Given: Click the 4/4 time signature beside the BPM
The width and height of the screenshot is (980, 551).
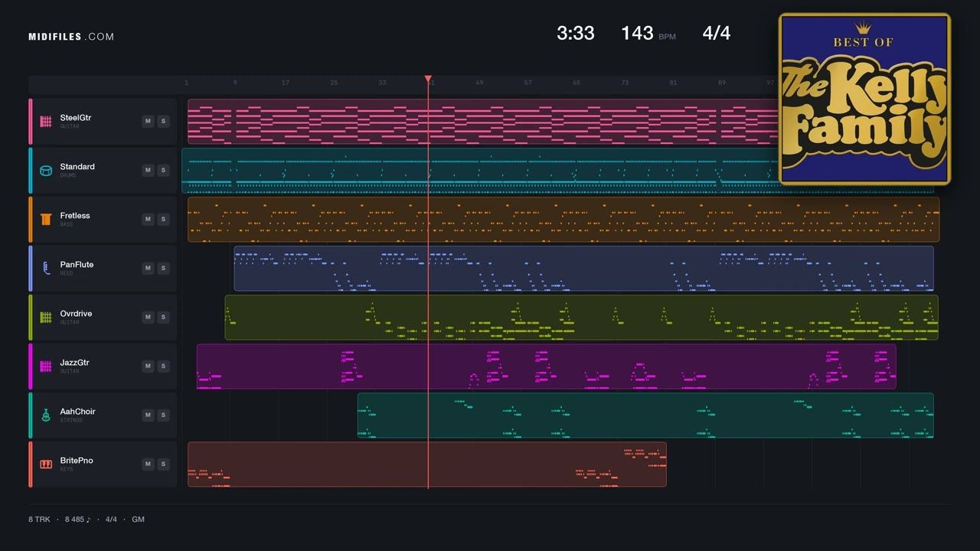Looking at the screenshot, I should click(x=717, y=33).
